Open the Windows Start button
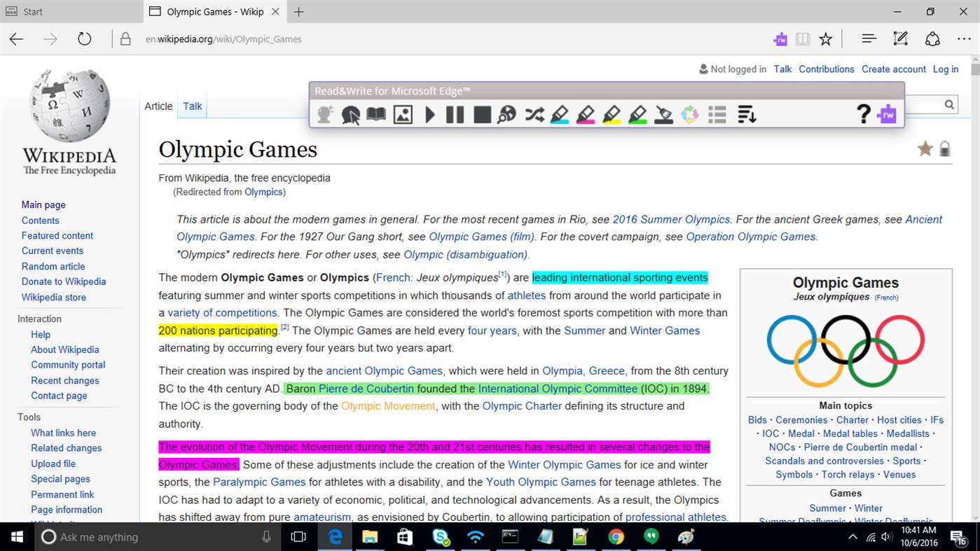980x551 pixels. tap(17, 537)
